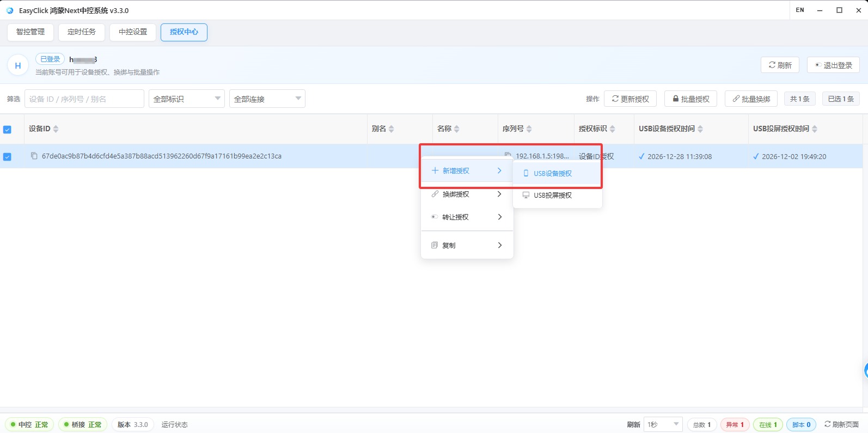Click the EasyClick app icon in title bar
The height and width of the screenshot is (433, 868).
coord(9,10)
